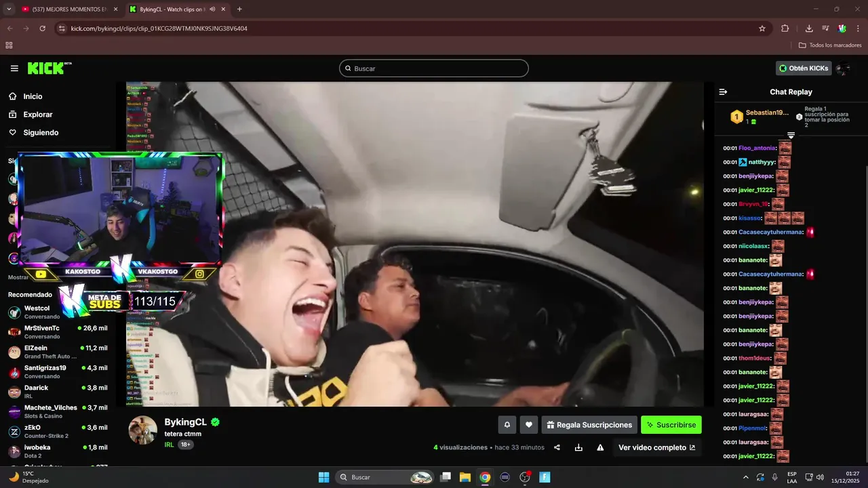Click Regala Suscripciones button
Screen dimensions: 868x488
pos(589,425)
